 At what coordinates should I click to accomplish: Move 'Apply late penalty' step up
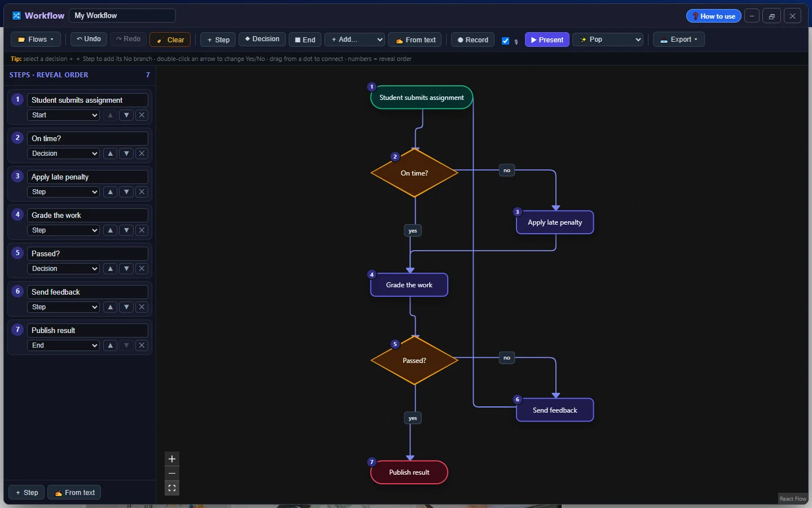[111, 192]
